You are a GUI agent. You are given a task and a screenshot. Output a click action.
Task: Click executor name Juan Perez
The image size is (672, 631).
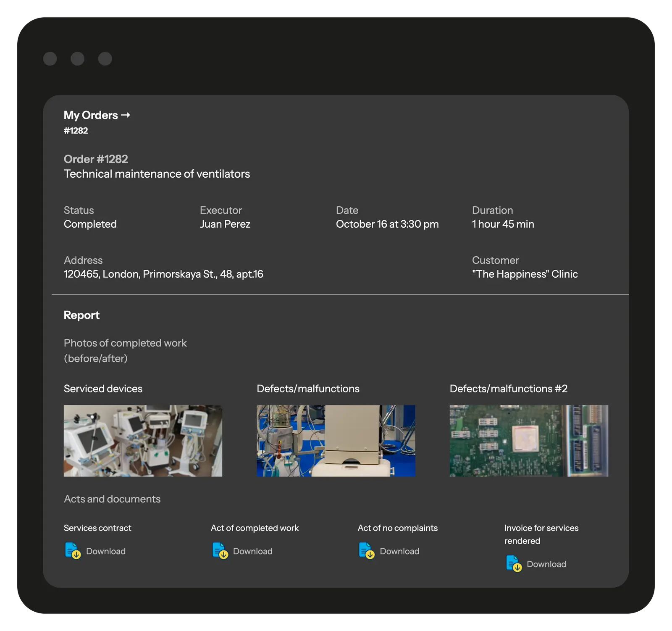[225, 224]
